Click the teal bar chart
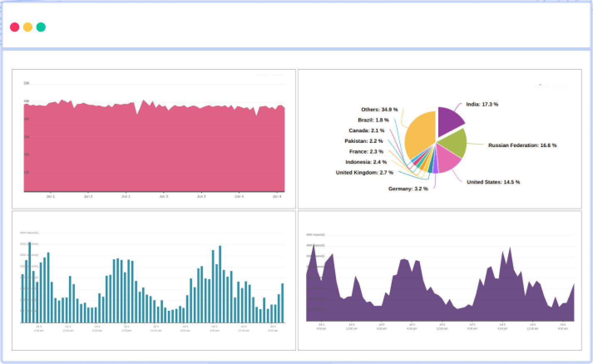Image resolution: width=593 pixels, height=364 pixels. tap(153, 283)
